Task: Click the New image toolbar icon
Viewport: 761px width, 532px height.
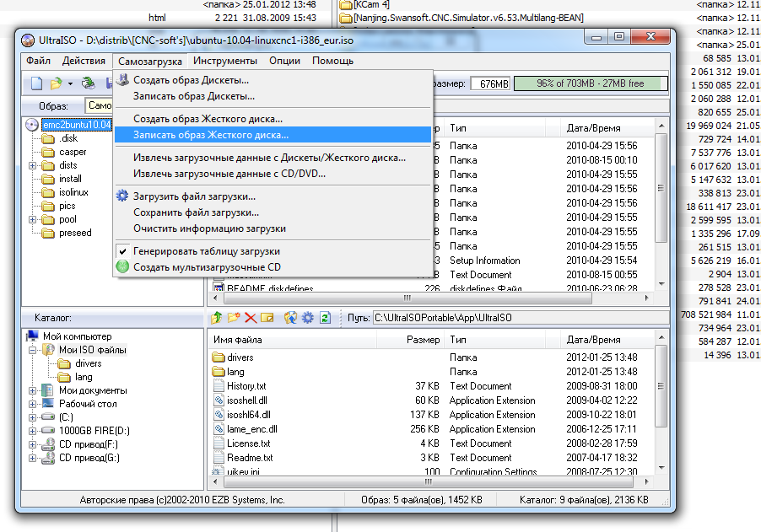Action: pos(37,83)
